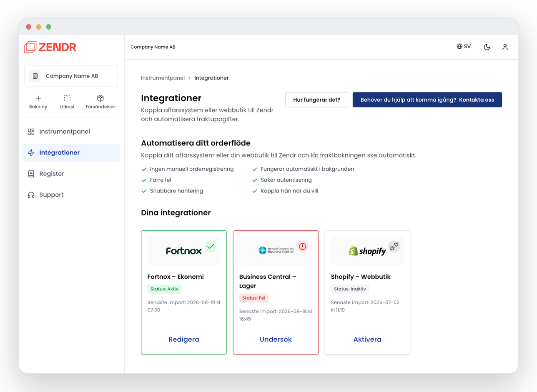Click the Integrationer lightning icon

31,153
